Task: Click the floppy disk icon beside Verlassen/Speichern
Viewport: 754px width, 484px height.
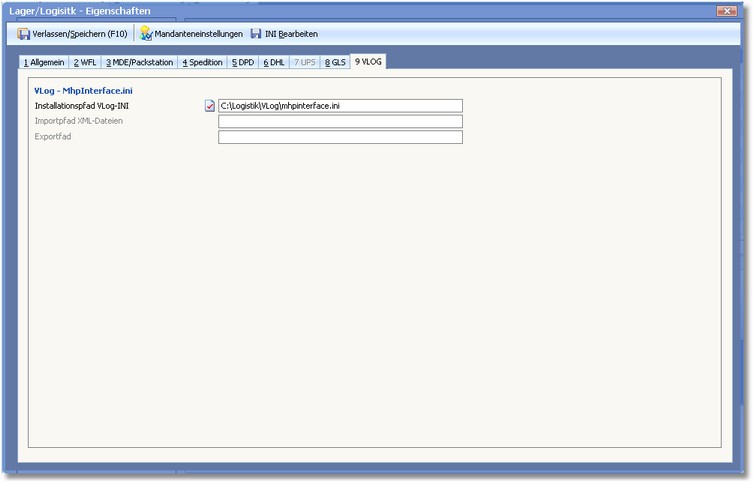Action: pyautogui.click(x=24, y=34)
